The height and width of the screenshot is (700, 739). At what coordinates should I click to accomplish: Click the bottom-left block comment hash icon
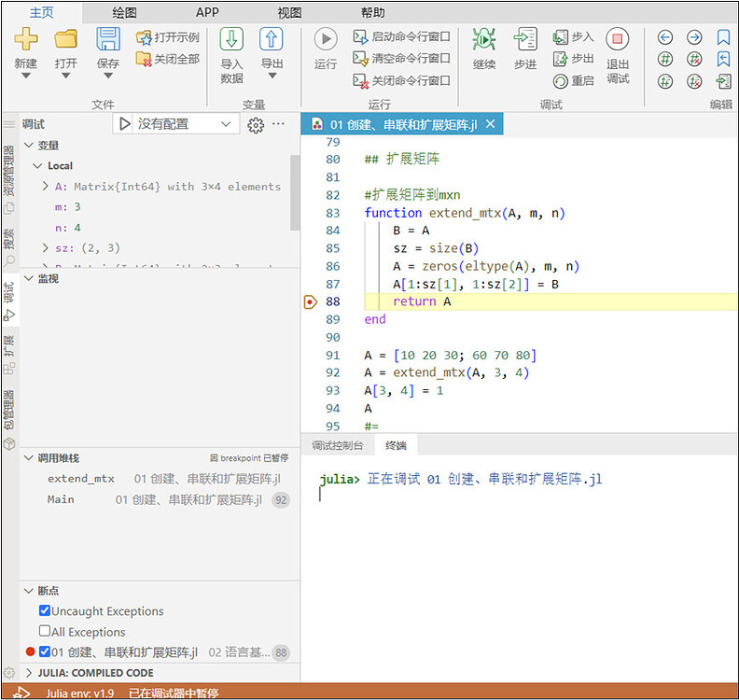665,81
